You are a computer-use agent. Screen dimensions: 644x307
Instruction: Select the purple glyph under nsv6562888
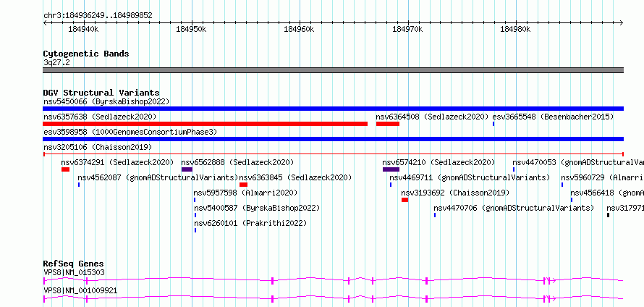[187, 169]
